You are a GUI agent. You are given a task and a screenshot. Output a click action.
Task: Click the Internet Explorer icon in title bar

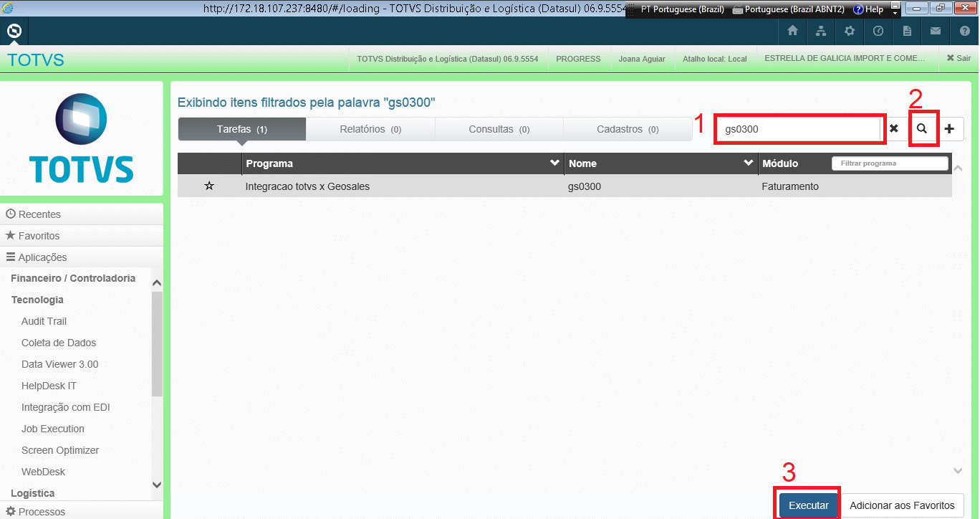[x=6, y=9]
